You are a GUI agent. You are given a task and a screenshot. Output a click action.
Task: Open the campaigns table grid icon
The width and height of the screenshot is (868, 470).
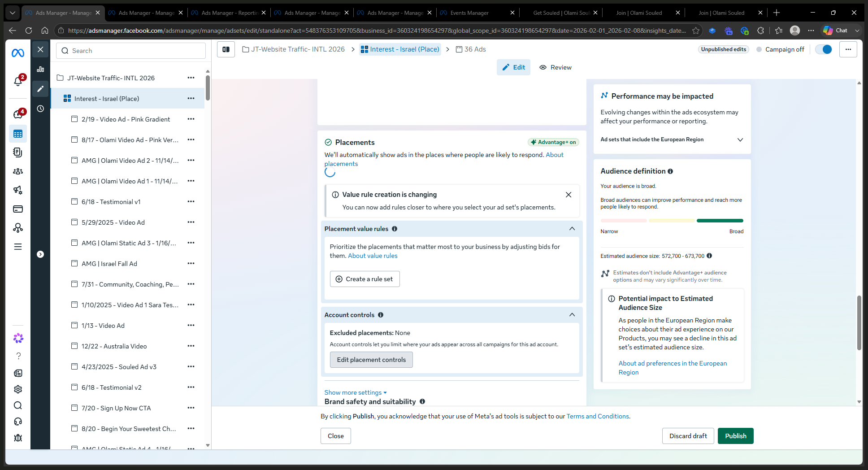[x=18, y=134]
